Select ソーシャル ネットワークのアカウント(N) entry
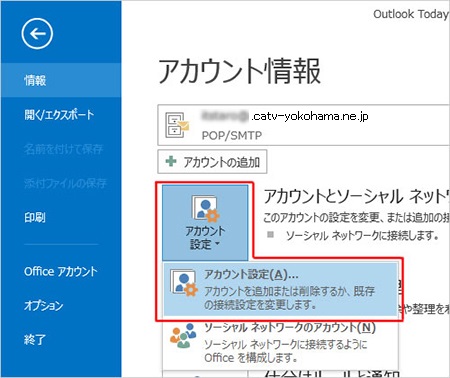The image size is (450, 378). (x=280, y=342)
